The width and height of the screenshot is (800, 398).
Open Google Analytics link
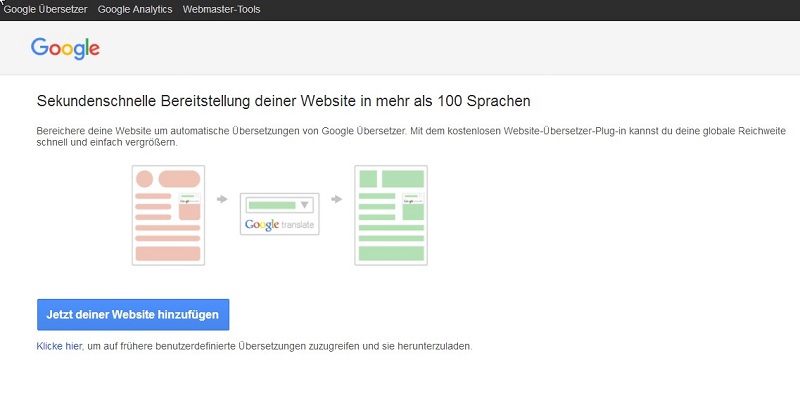point(135,9)
